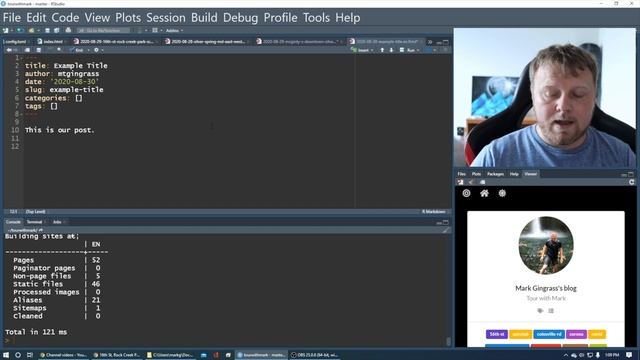
Task: Click the blog gear icon in Viewer
Action: click(502, 193)
